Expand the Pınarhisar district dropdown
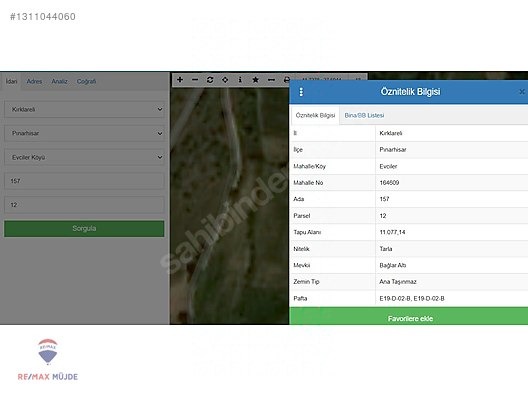The height and width of the screenshot is (396, 528). pyautogui.click(x=84, y=133)
